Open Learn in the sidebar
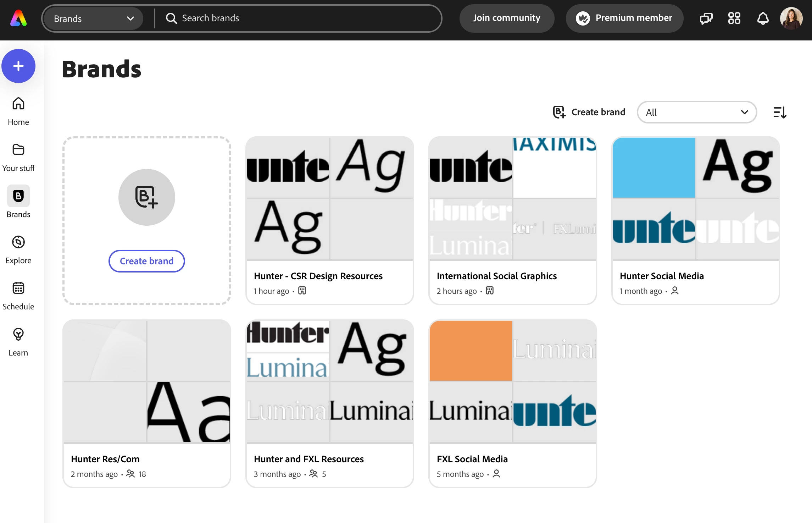The image size is (812, 523). pos(18,342)
